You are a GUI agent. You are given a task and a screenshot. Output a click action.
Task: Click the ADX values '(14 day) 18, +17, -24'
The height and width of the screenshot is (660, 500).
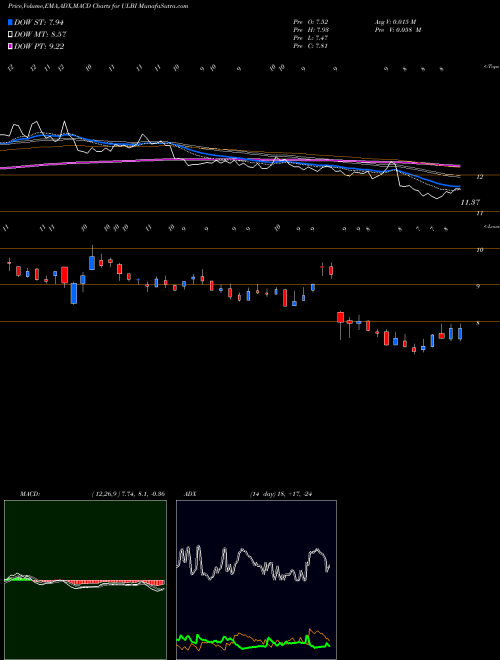point(281,494)
